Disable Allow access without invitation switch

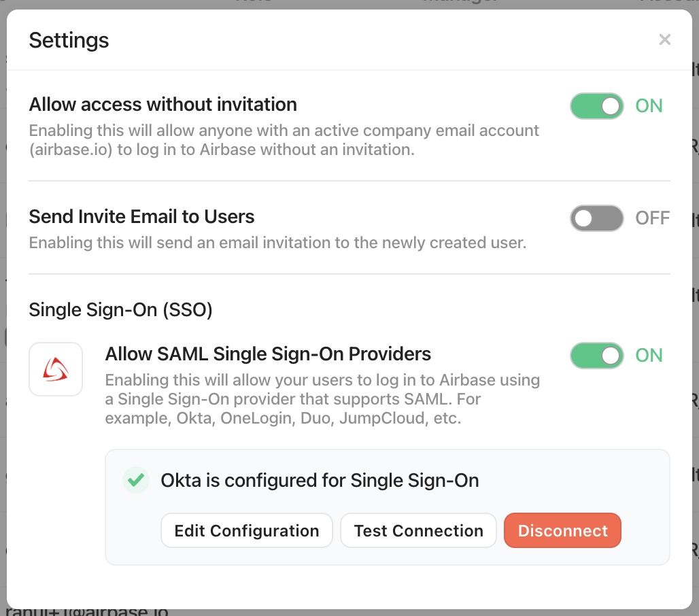pos(596,106)
